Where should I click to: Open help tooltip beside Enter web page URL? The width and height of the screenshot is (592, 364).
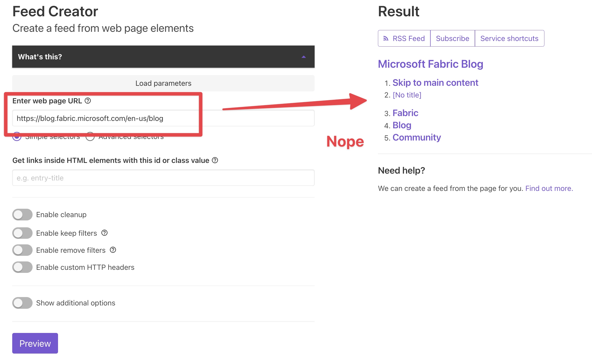[88, 101]
